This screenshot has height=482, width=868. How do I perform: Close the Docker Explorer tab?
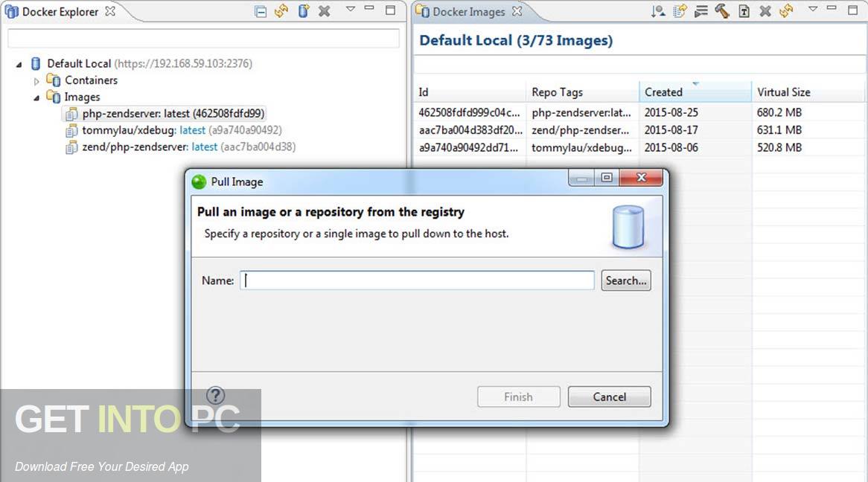(x=110, y=11)
